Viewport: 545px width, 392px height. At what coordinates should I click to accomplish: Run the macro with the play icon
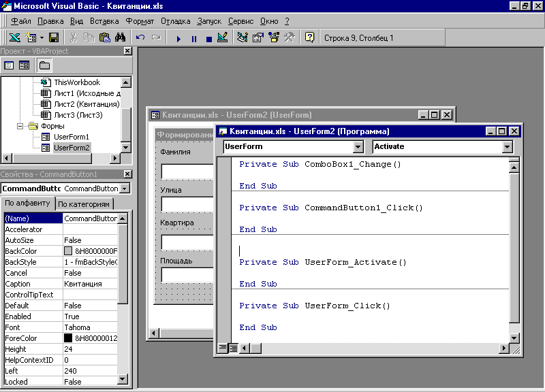[x=178, y=38]
